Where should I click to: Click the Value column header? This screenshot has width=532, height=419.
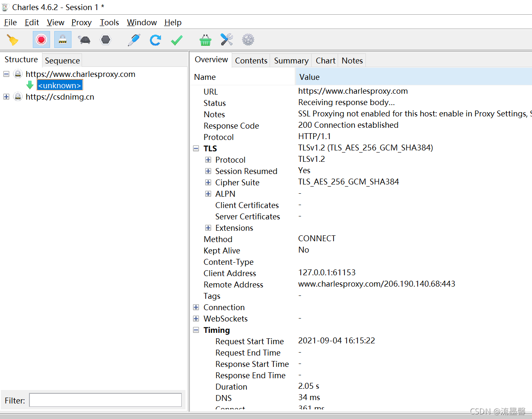coord(414,77)
